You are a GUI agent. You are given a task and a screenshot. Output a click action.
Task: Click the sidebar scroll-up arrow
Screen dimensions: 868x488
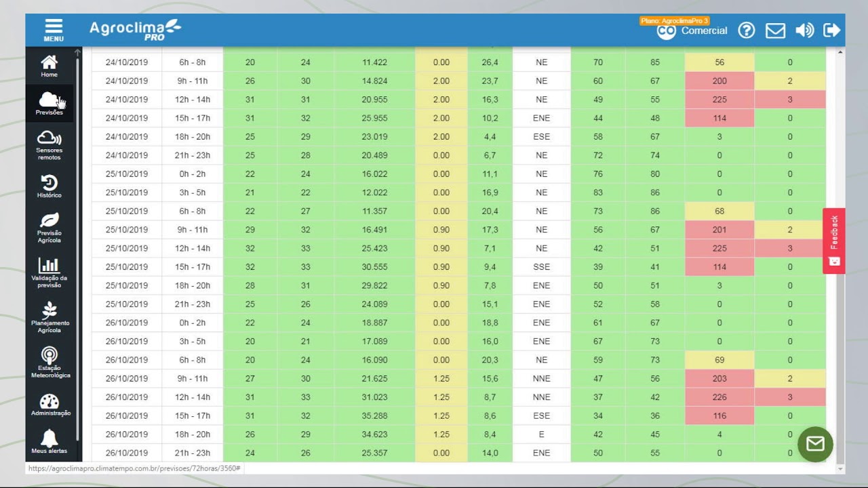tap(77, 52)
